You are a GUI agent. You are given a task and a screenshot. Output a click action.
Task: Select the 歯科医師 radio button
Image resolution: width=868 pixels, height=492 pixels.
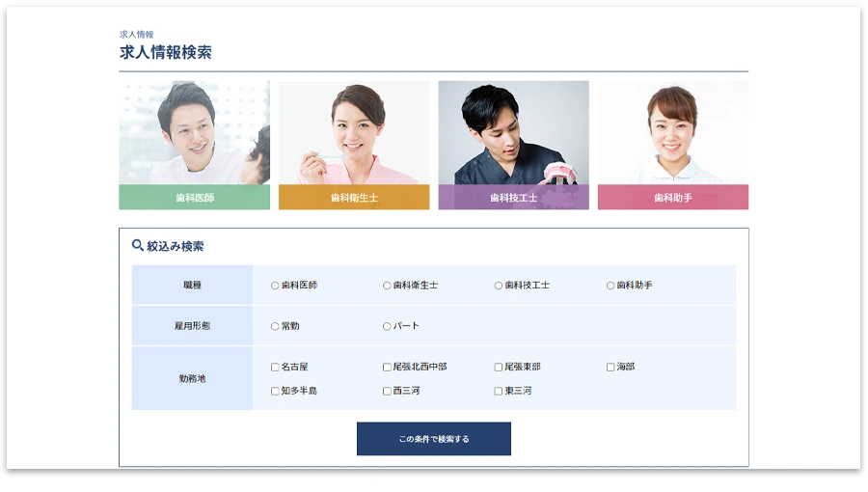(x=275, y=286)
